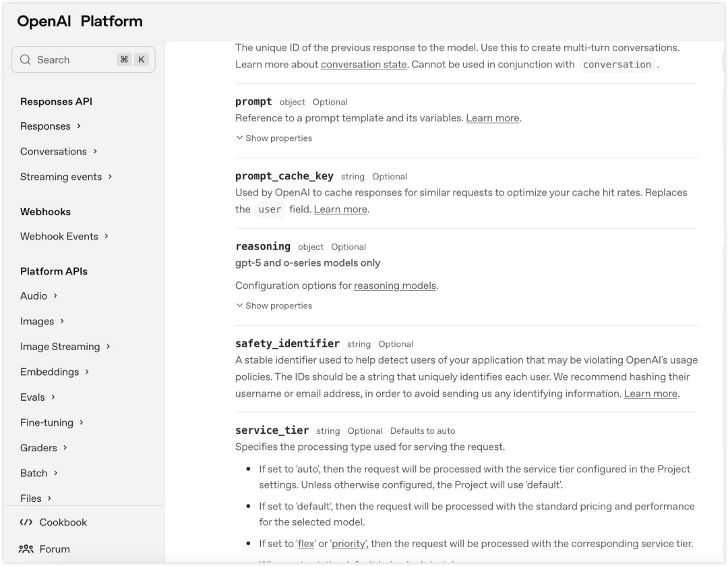Expand the Responses sidebar chevron
The image size is (728, 566).
tap(79, 126)
